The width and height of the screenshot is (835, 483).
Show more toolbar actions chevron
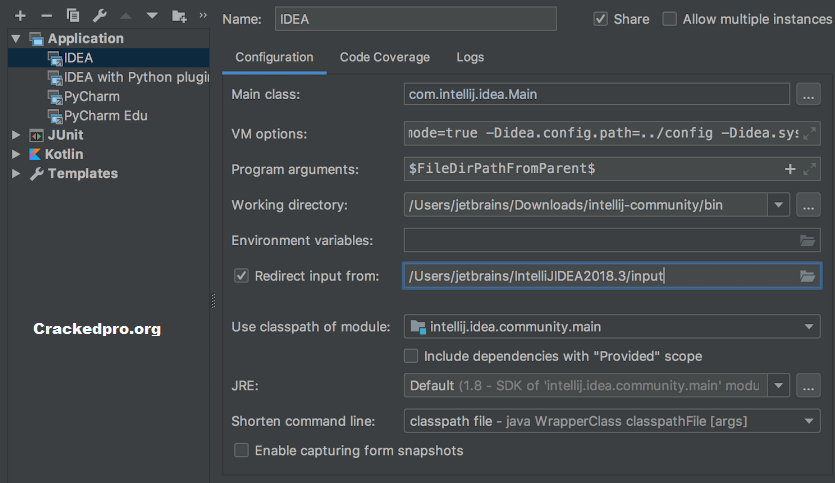203,15
